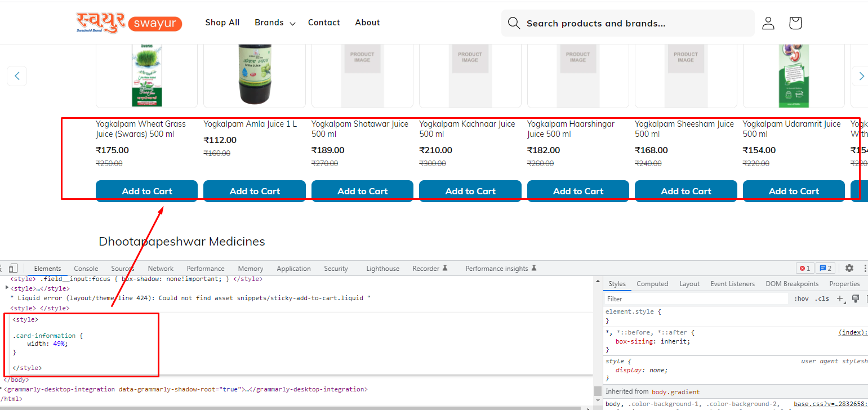Focus the search products and brands field

[628, 23]
